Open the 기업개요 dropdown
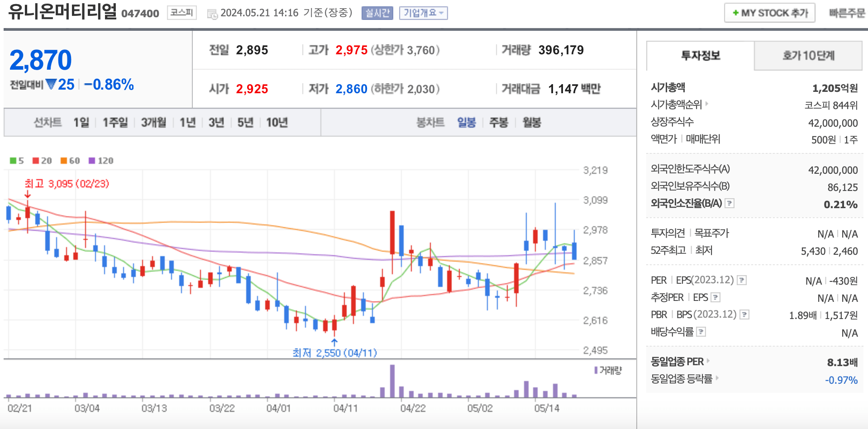 pos(423,13)
